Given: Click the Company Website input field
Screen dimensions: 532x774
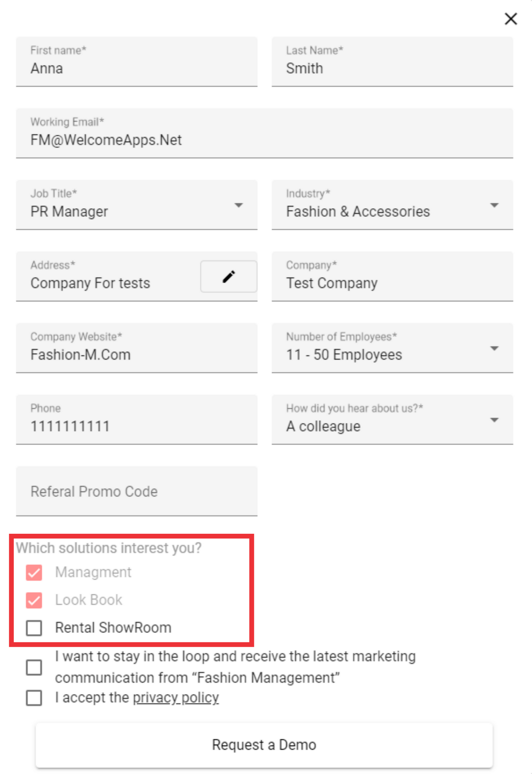Looking at the screenshot, I should point(137,348).
